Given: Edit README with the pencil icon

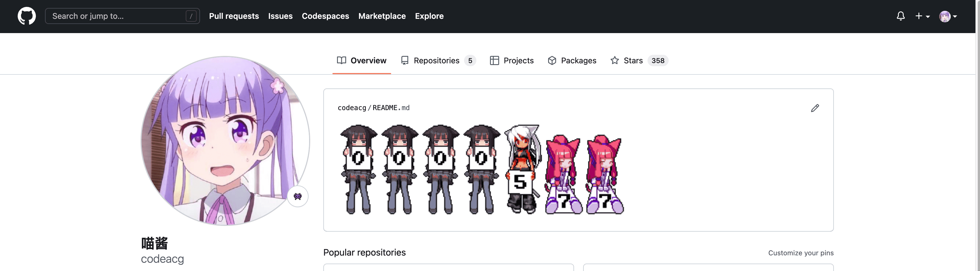Looking at the screenshot, I should point(814,108).
